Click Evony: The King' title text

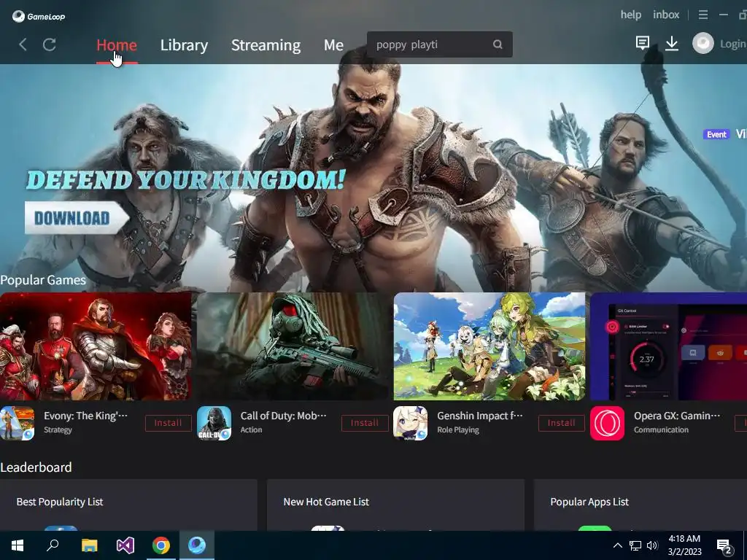tap(86, 416)
